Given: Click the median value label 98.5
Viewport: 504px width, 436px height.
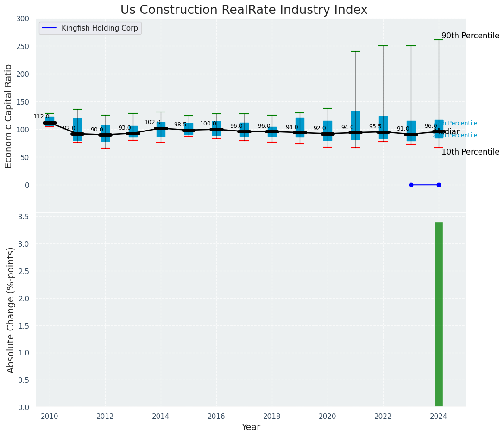Looking at the screenshot, I should 180,125.
